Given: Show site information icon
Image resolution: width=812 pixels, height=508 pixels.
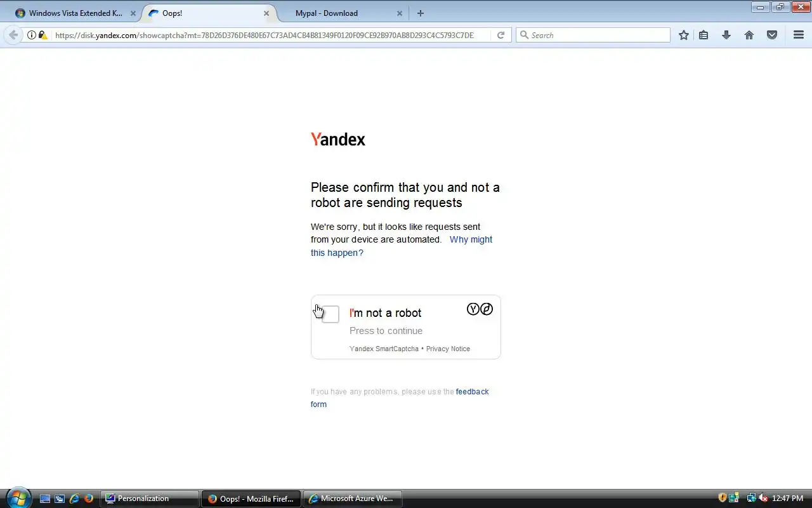Looking at the screenshot, I should 31,35.
